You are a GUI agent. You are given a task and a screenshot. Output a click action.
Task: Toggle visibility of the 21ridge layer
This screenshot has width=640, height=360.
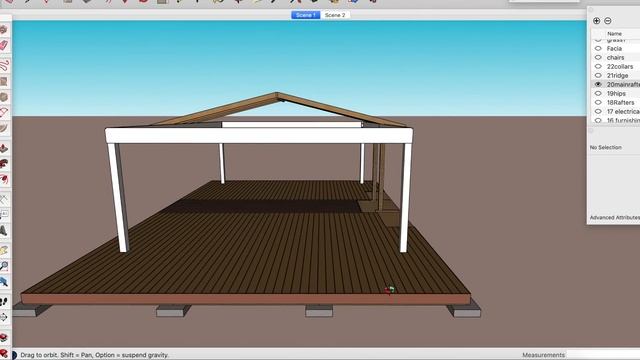point(598,76)
